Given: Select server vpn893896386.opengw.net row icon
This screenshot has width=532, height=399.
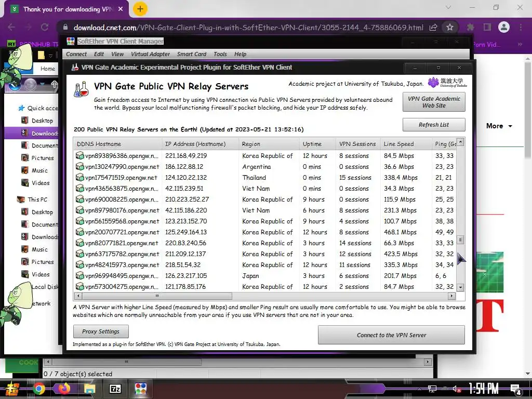Looking at the screenshot, I should (79, 156).
